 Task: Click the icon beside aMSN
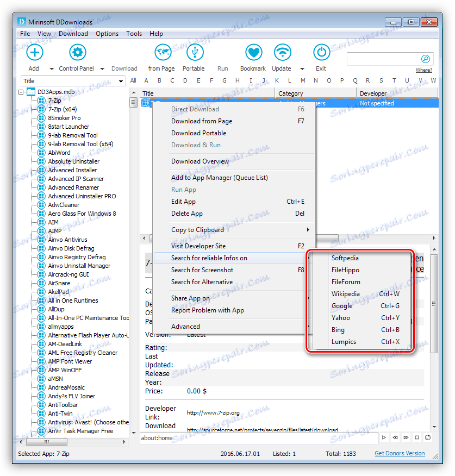tap(41, 379)
